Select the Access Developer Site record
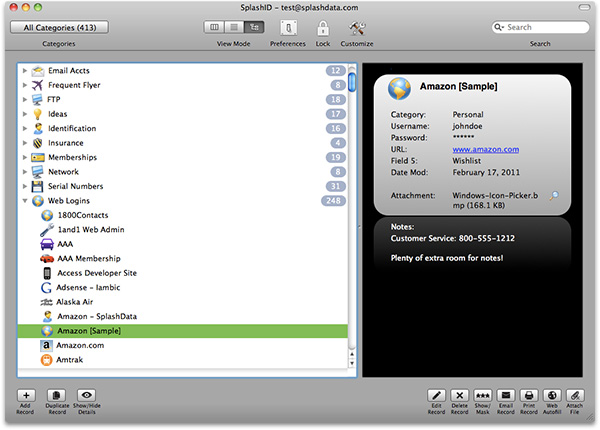 (183, 273)
